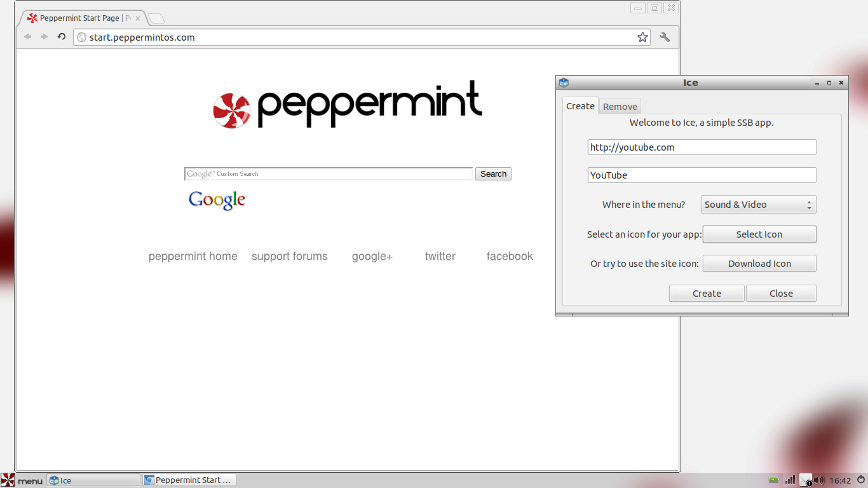This screenshot has width=868, height=488.
Task: Click the Close button in Ice
Action: tap(781, 294)
